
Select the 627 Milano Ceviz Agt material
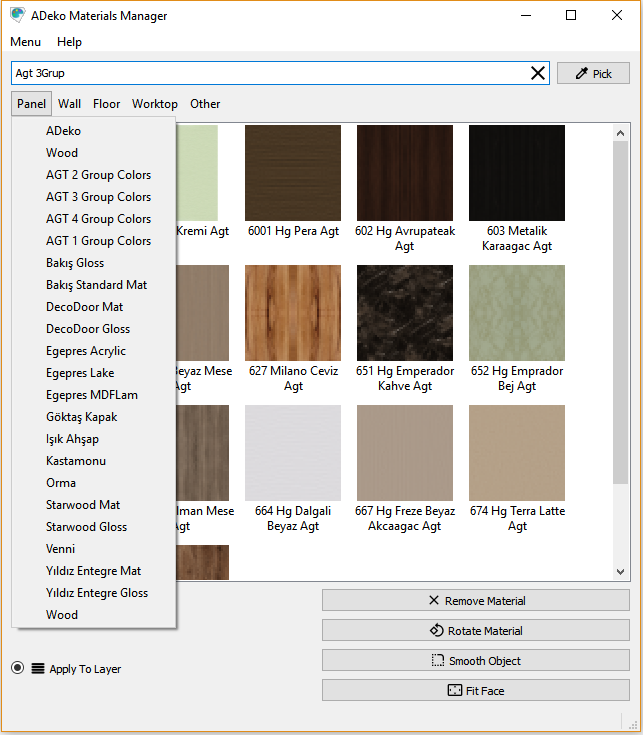click(x=293, y=313)
